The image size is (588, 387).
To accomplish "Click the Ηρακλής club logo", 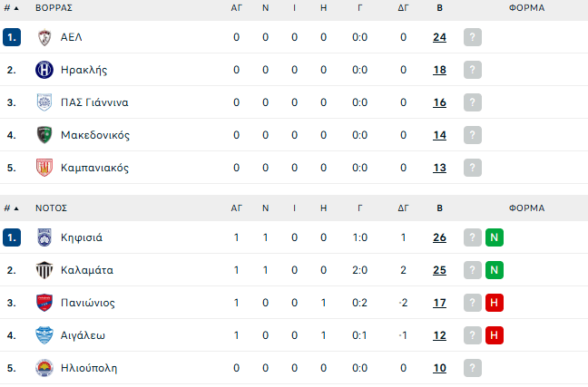I will point(44,70).
